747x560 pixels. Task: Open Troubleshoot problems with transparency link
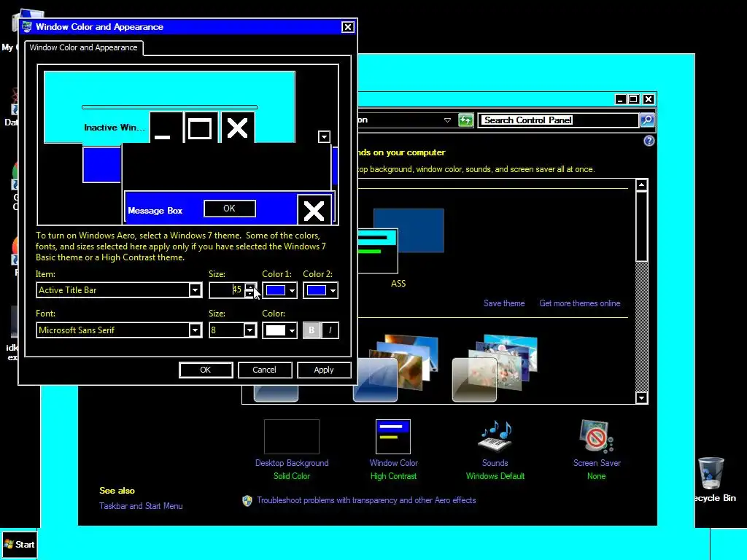tap(366, 500)
